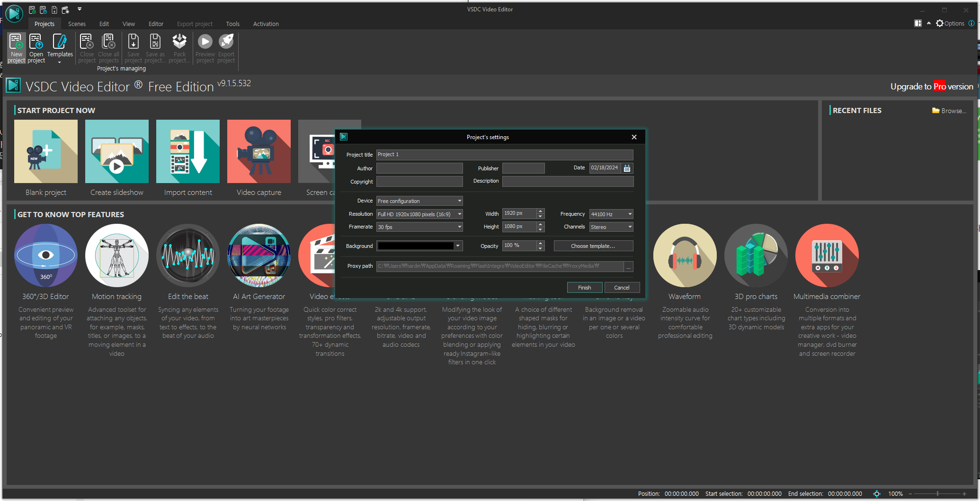Open the Waveform feature icon
This screenshot has width=980, height=501.
[x=685, y=255]
